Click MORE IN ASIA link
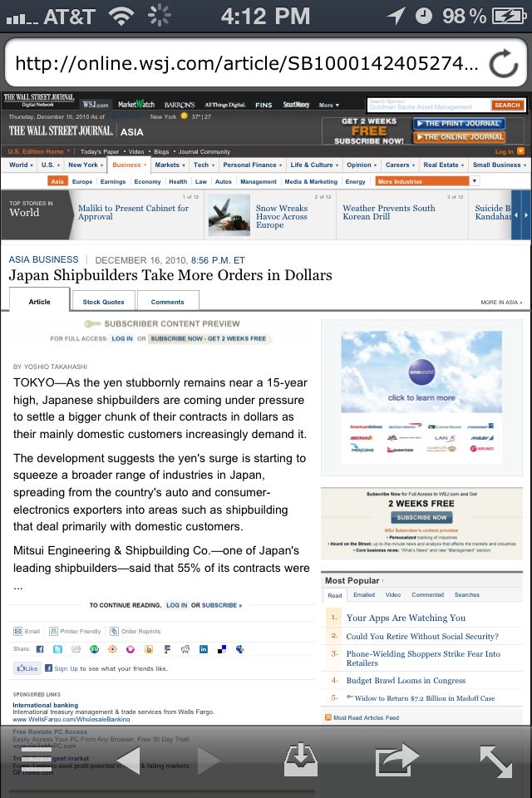The height and width of the screenshot is (798, 532). [x=501, y=303]
